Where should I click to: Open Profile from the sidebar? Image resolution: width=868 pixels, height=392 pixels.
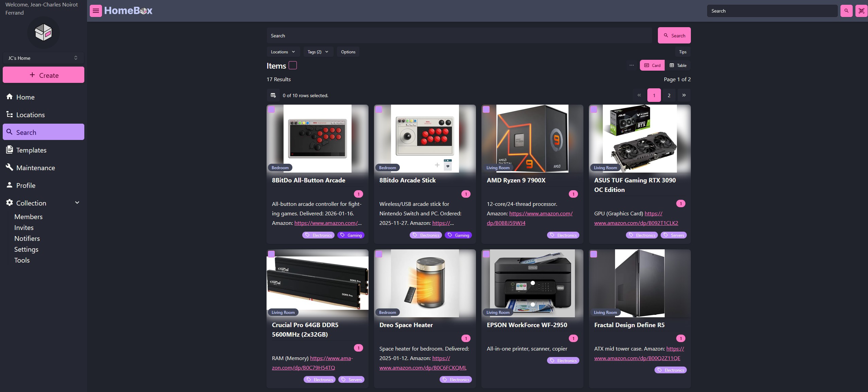44,185
